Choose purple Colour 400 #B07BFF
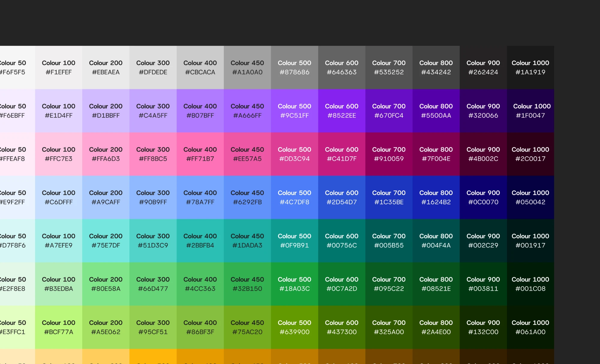600x364 pixels. tap(200, 111)
